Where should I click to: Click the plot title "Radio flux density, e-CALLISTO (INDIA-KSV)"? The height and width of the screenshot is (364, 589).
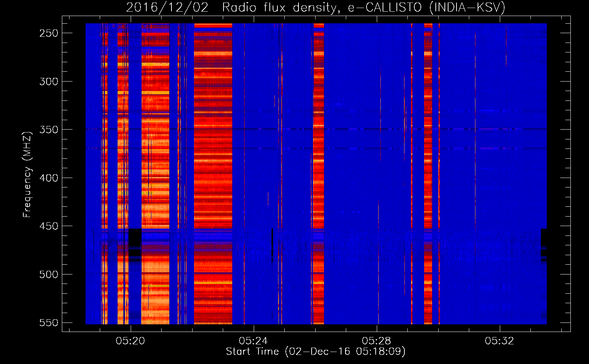(x=364, y=8)
